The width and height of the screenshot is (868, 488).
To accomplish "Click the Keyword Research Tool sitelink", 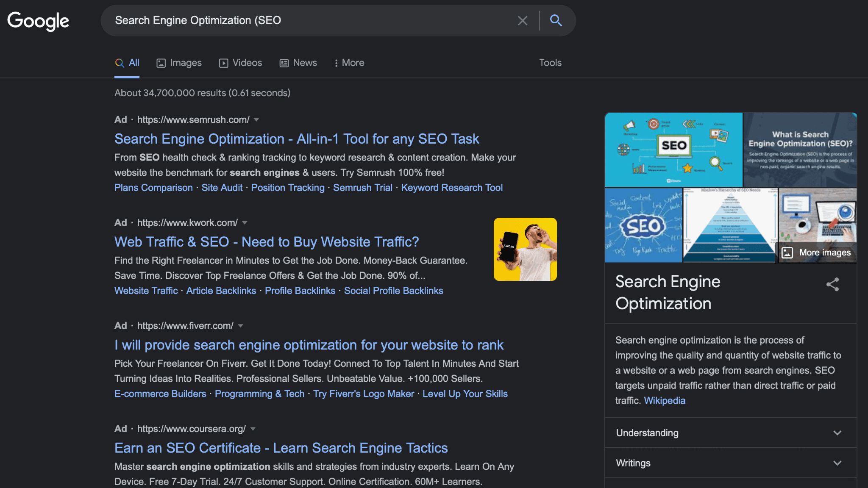I will [x=452, y=187].
